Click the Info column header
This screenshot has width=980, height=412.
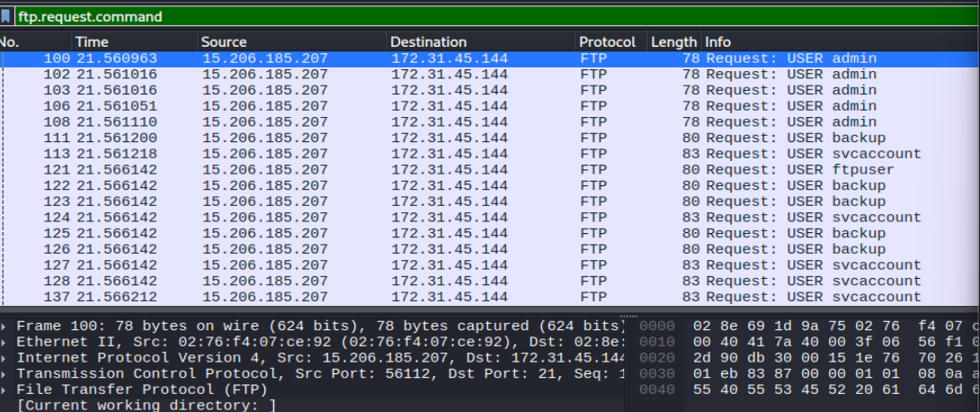(x=841, y=42)
